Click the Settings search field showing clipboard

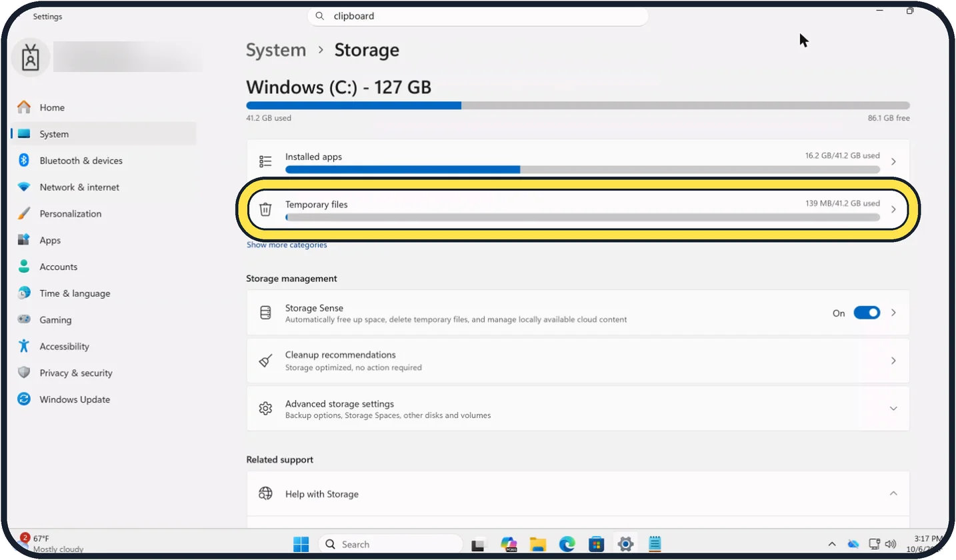tap(478, 16)
